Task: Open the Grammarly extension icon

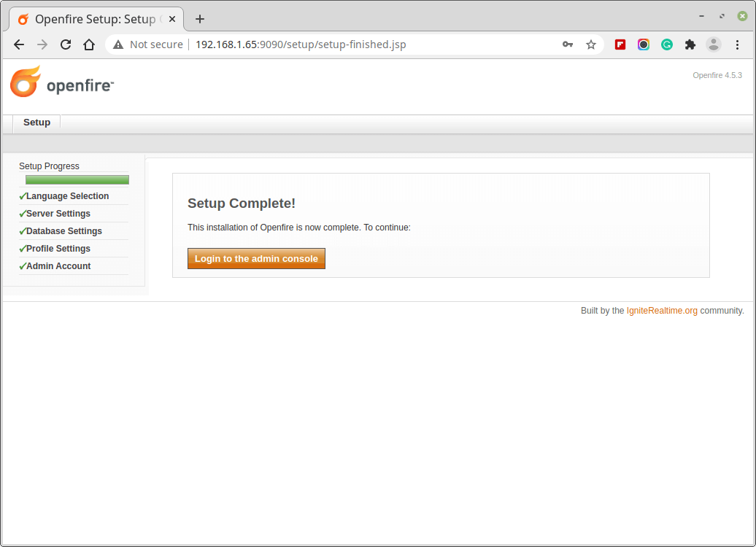Action: coord(667,44)
